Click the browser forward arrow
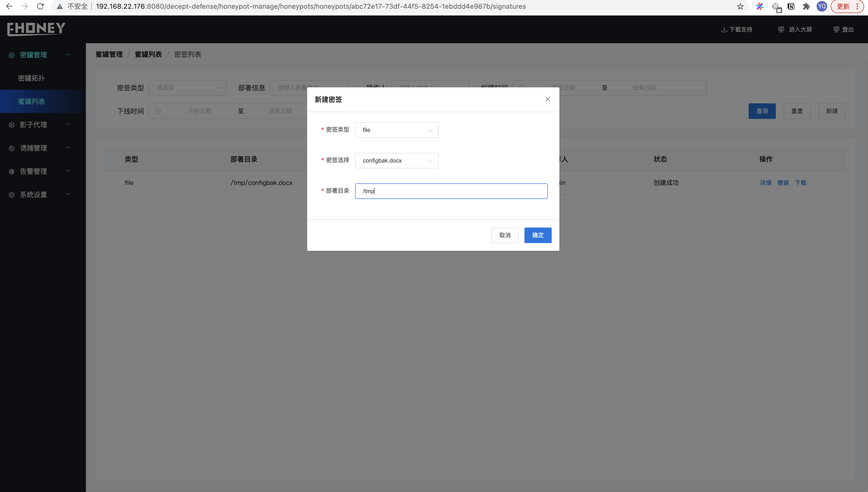This screenshot has height=492, width=868. tap(25, 6)
